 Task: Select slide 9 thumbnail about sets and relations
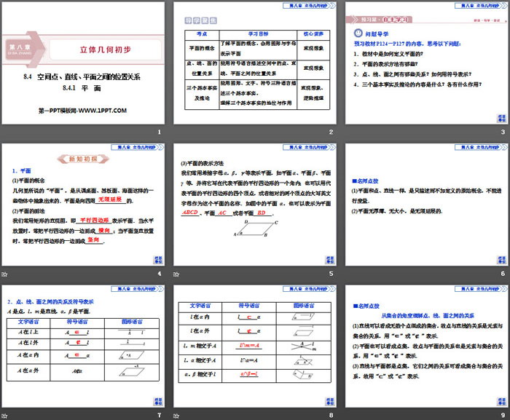tap(426, 346)
